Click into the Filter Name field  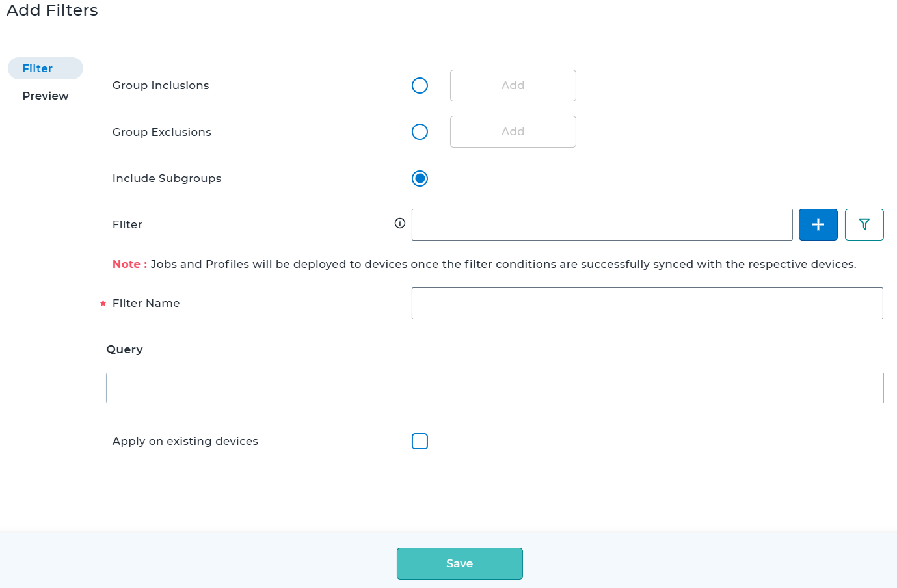tap(647, 303)
